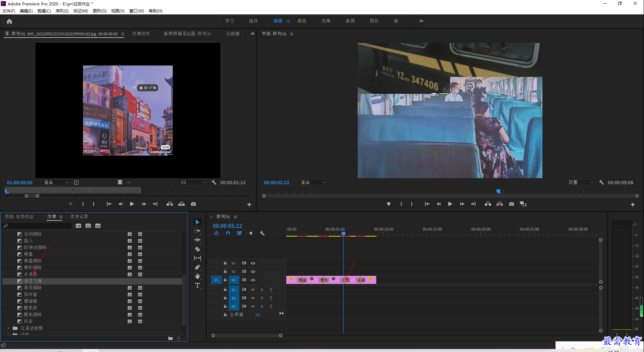644x352 pixels.
Task: Select the Pen tool
Action: tap(197, 267)
